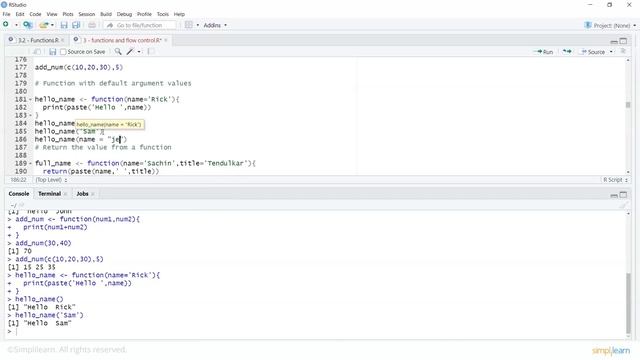This screenshot has width=640, height=360.
Task: Enable the Source on Save checkbox
Action: (63, 52)
